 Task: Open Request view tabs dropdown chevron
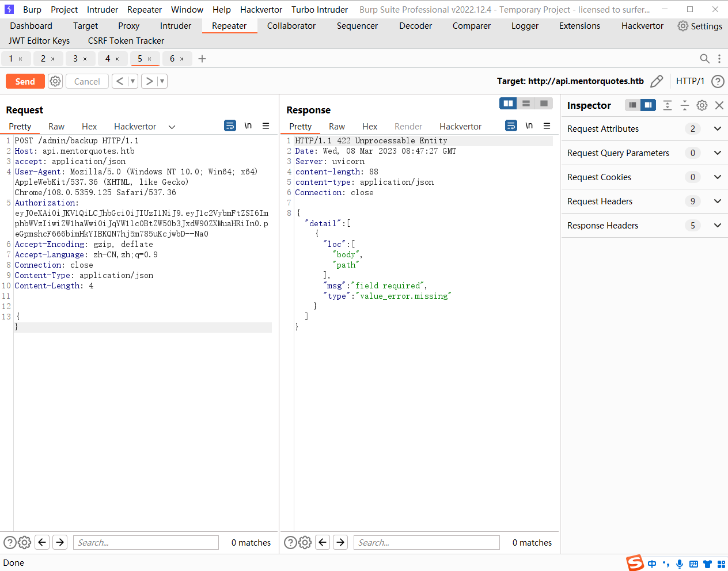[172, 127]
